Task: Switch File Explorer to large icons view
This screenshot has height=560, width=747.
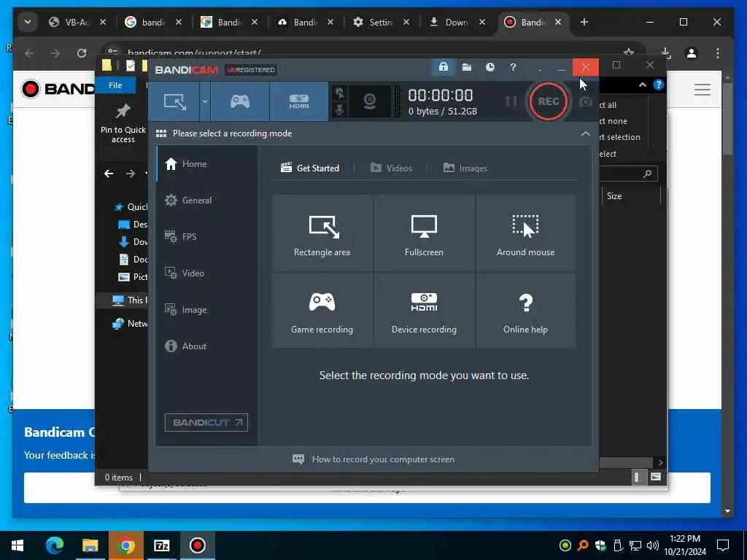Action: click(x=656, y=477)
